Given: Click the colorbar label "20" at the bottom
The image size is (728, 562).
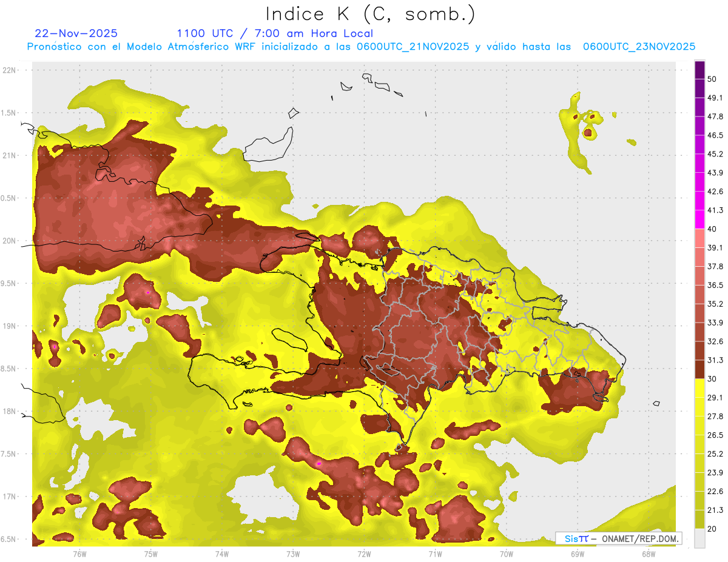Looking at the screenshot, I should pyautogui.click(x=712, y=529).
